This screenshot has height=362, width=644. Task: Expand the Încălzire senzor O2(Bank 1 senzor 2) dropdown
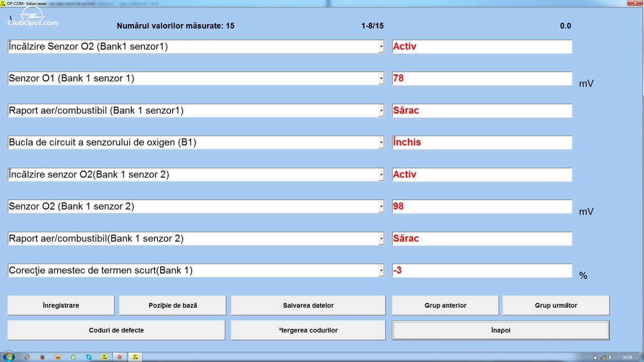click(x=381, y=174)
